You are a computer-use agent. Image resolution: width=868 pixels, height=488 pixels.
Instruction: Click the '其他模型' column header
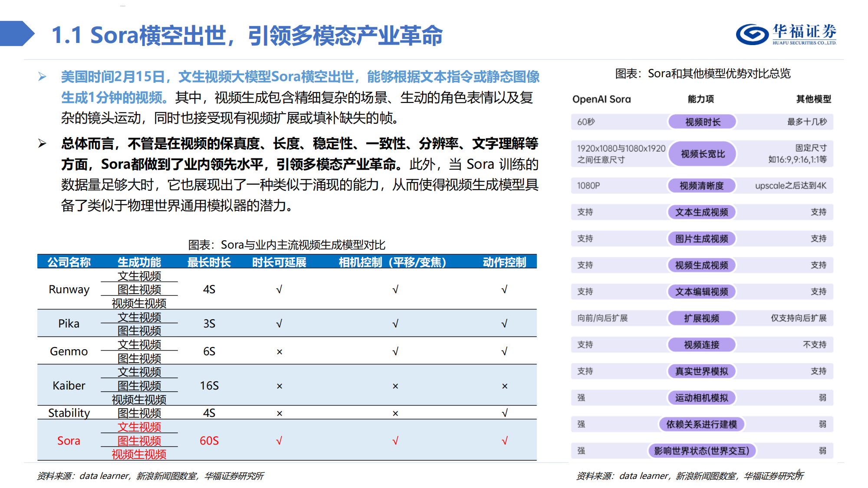(x=814, y=99)
